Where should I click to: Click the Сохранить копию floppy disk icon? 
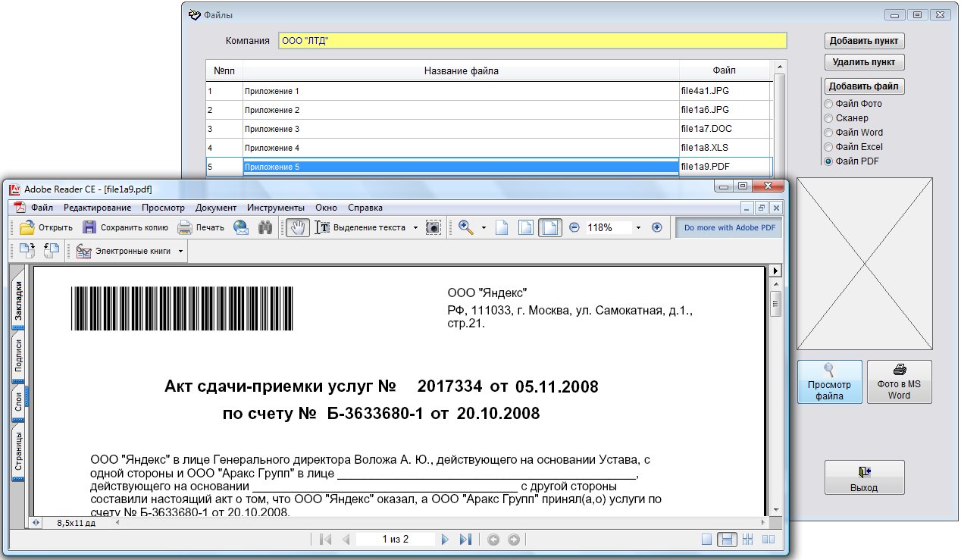89,227
